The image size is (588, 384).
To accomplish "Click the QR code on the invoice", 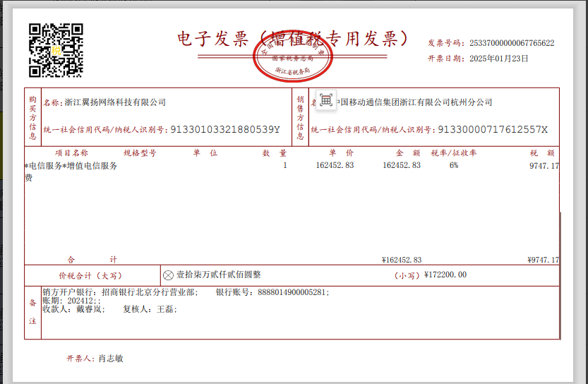I will (x=56, y=50).
